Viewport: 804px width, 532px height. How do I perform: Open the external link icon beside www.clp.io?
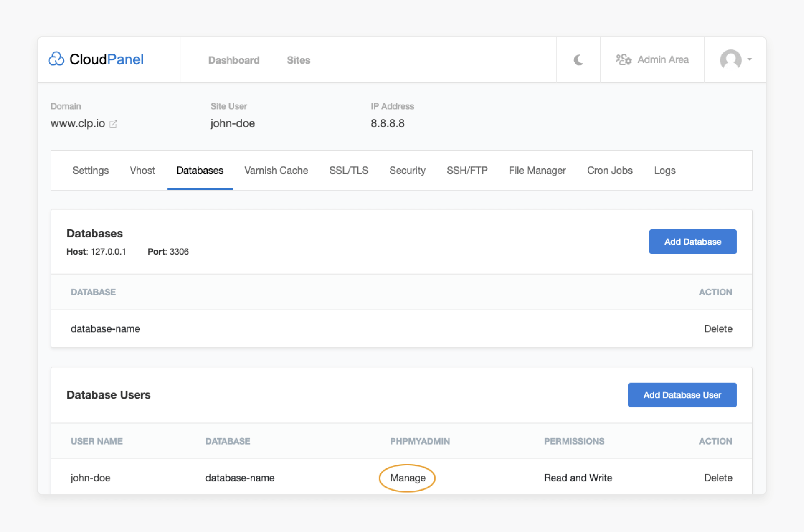114,124
